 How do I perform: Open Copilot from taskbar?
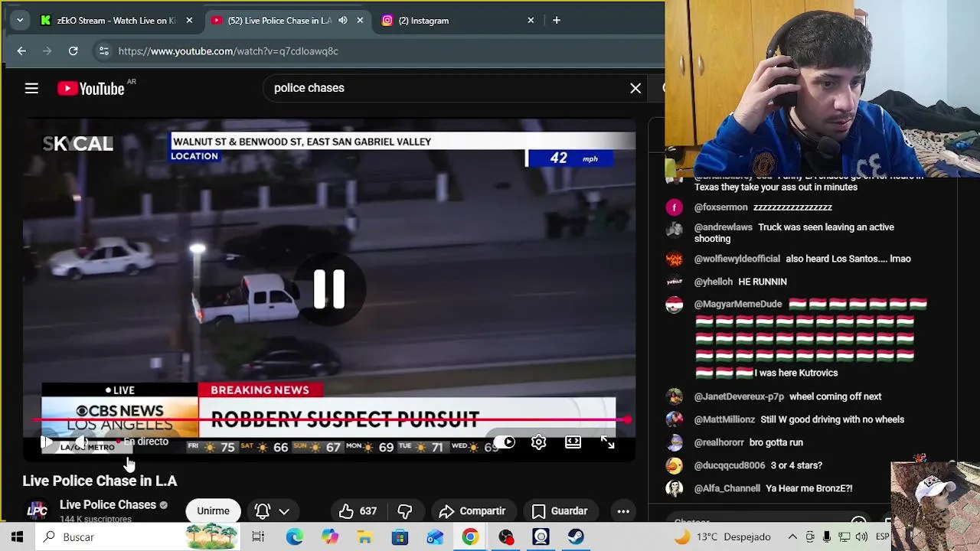(329, 537)
